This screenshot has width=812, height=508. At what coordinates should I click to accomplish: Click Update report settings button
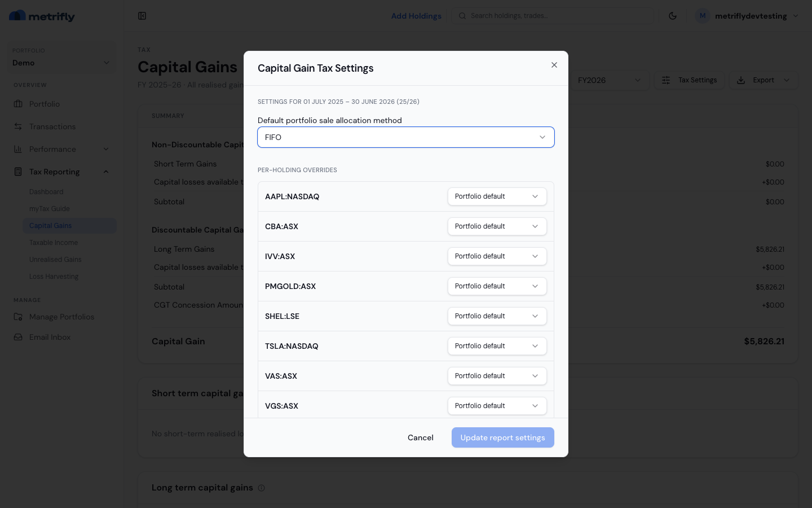503,437
